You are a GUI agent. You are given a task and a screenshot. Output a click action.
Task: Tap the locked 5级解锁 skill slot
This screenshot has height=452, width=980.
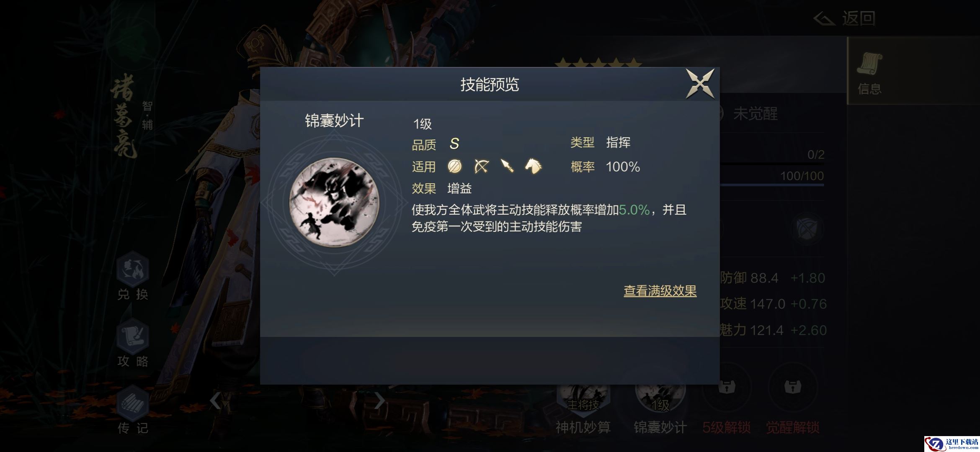tap(726, 408)
